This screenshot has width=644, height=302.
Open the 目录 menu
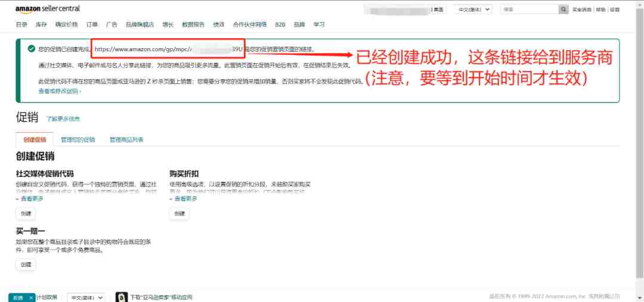click(21, 24)
